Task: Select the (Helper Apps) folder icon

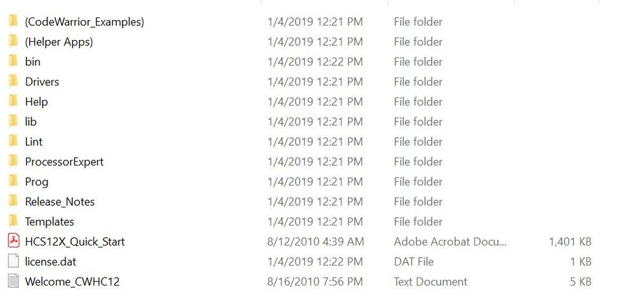Action: click(x=13, y=42)
